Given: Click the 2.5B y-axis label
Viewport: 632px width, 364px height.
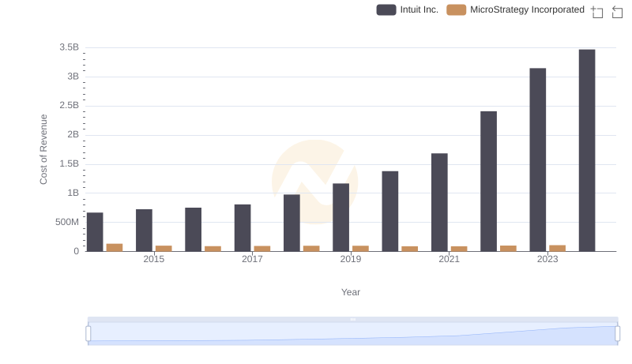Looking at the screenshot, I should coord(69,106).
